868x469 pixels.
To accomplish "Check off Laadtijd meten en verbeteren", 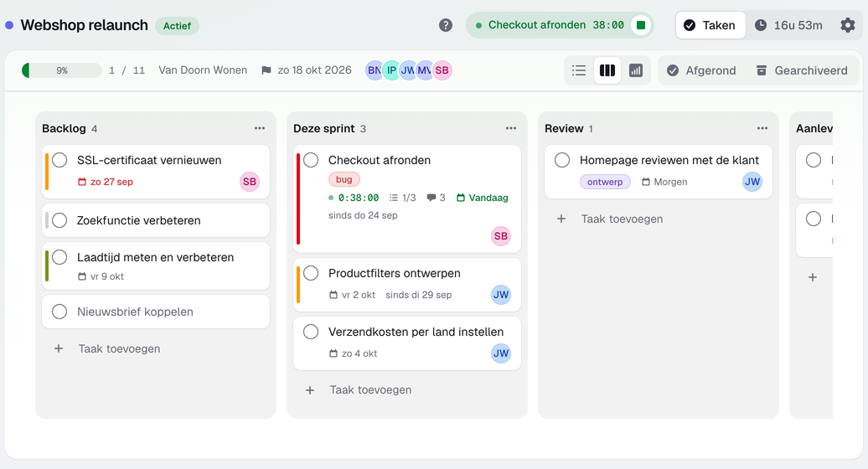I will (x=59, y=257).
